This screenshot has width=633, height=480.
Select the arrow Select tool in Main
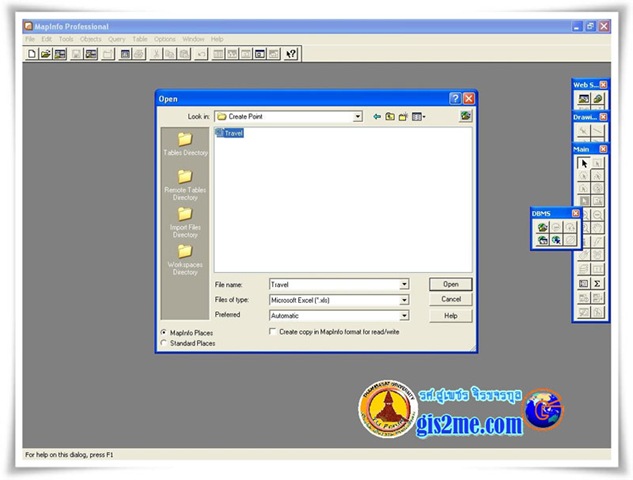point(584,163)
